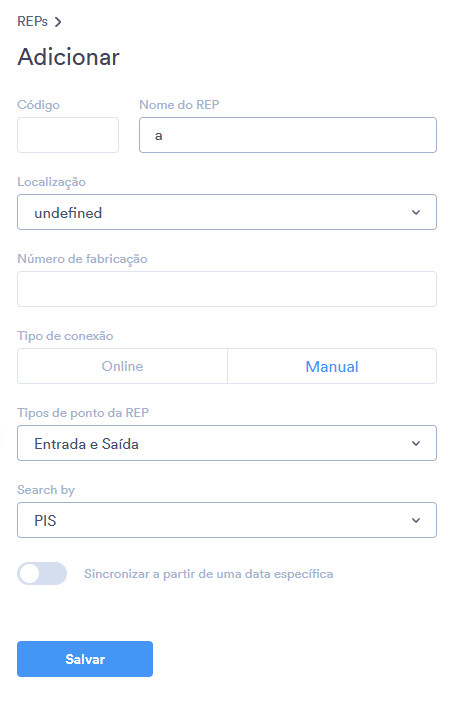Enable the sync from specific date switch

point(42,574)
